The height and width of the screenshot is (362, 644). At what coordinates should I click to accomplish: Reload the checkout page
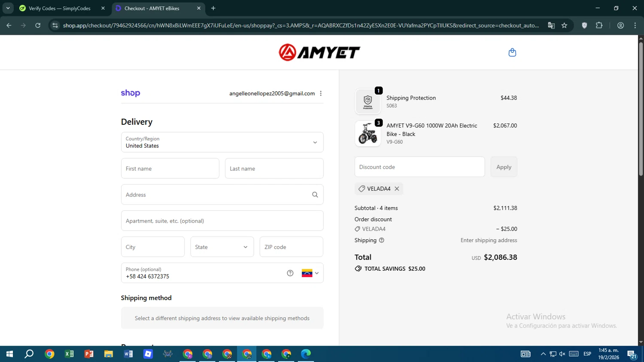[x=38, y=25]
